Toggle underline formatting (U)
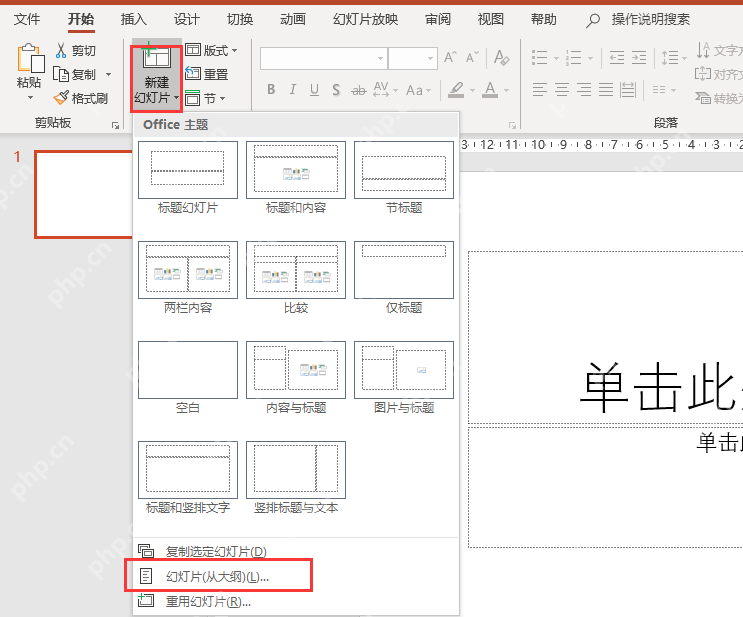Image resolution: width=743 pixels, height=617 pixels. click(314, 90)
